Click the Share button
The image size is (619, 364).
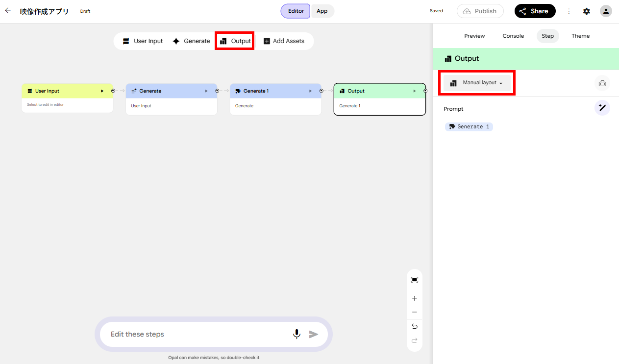coord(535,11)
